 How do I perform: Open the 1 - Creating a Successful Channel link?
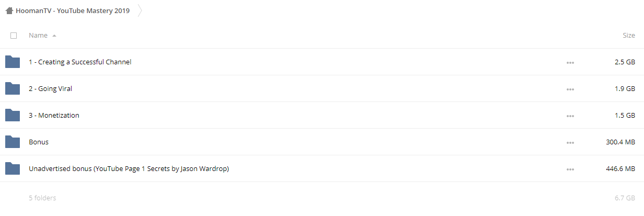point(80,62)
